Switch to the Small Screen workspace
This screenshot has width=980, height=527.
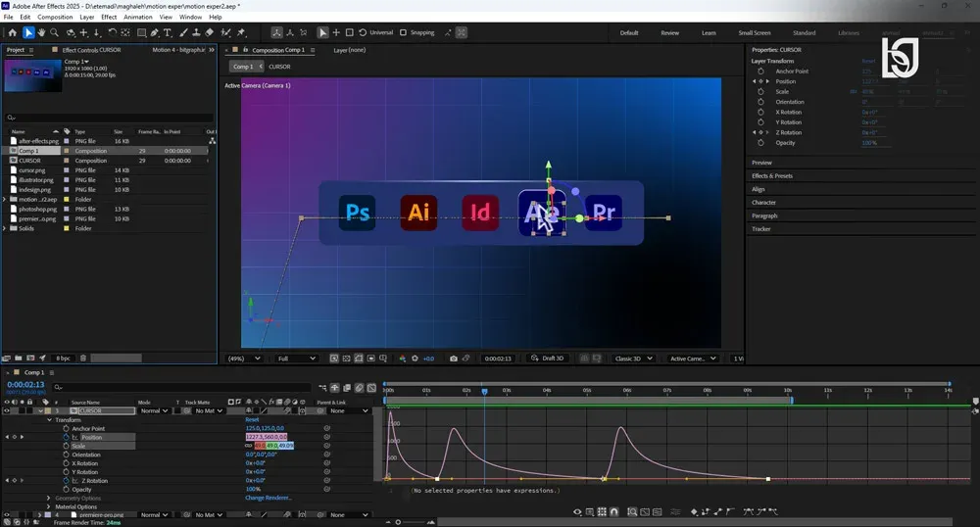tap(755, 33)
